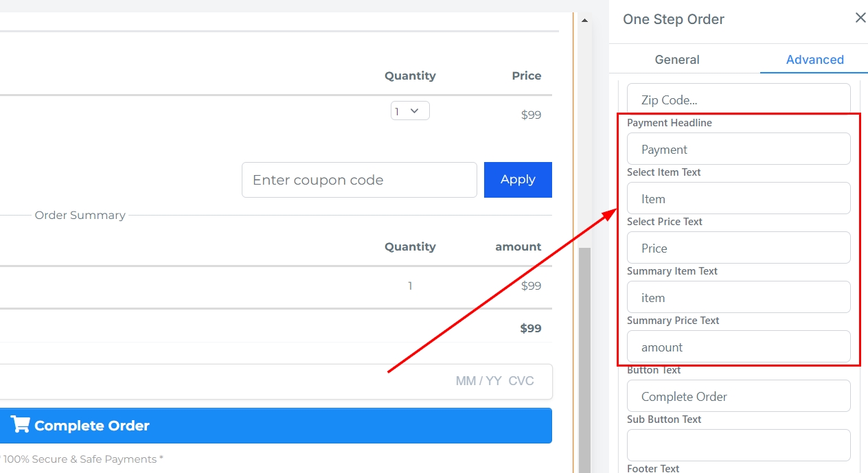Edit the Payment Headline text field
This screenshot has height=473, width=868.
(738, 149)
